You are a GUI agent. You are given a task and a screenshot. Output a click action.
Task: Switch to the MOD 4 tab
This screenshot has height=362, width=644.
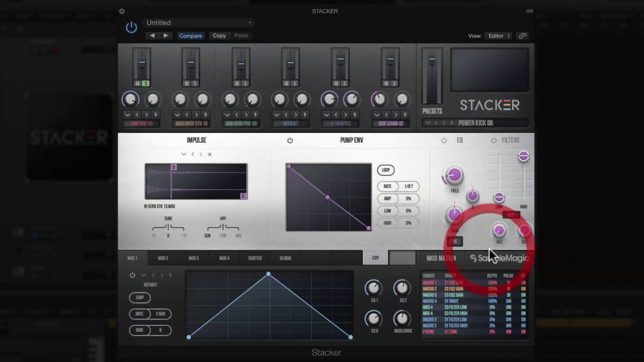tap(224, 258)
